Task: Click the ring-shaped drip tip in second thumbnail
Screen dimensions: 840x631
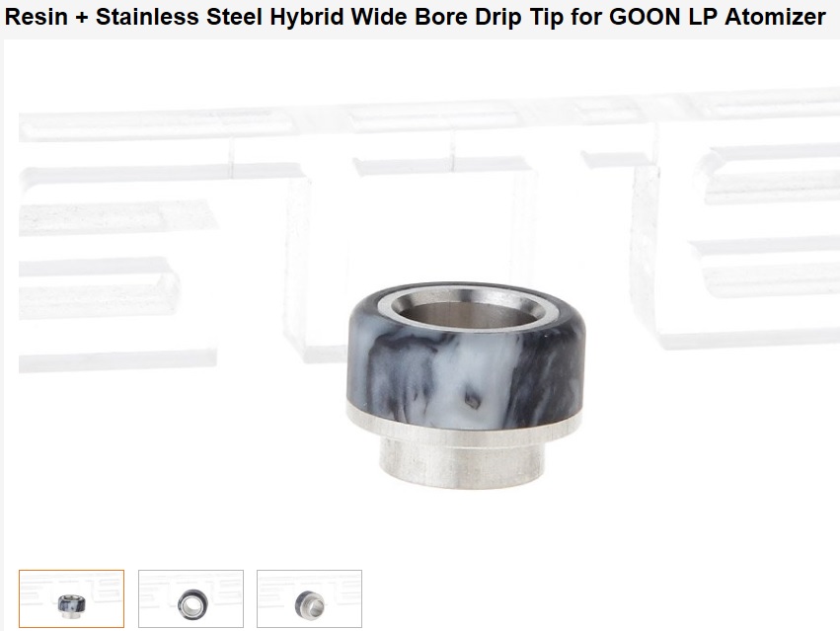Action: click(x=192, y=604)
